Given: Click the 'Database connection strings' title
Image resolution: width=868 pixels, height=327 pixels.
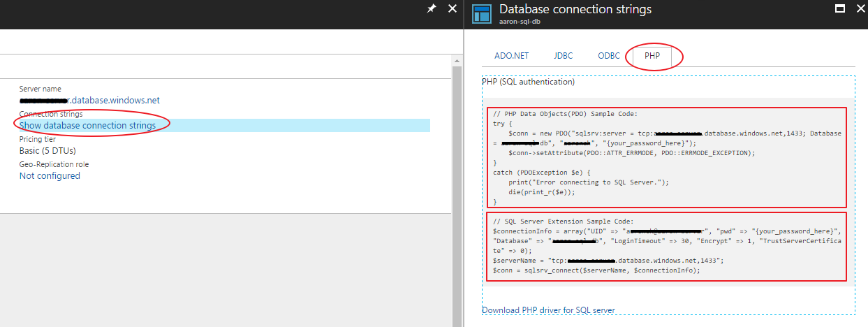Looking at the screenshot, I should [575, 9].
